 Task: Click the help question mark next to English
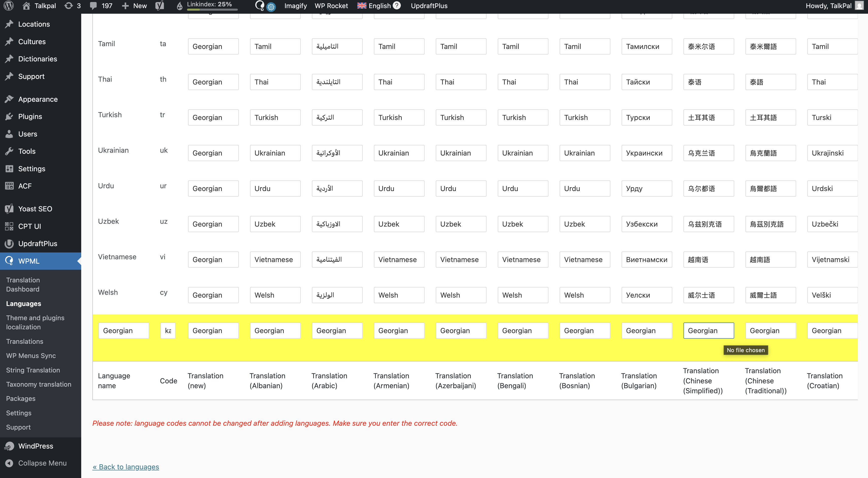tap(397, 5)
